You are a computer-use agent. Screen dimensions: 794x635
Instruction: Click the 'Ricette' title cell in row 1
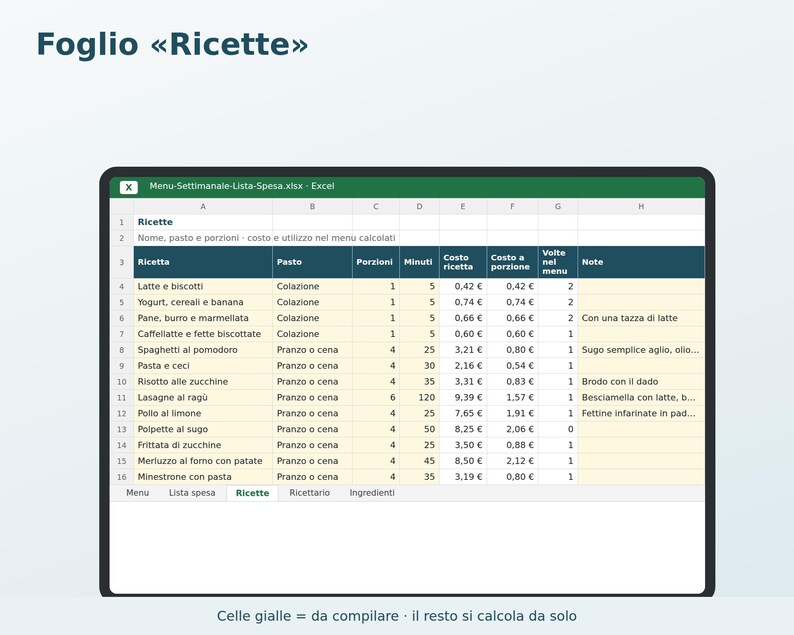coord(203,222)
